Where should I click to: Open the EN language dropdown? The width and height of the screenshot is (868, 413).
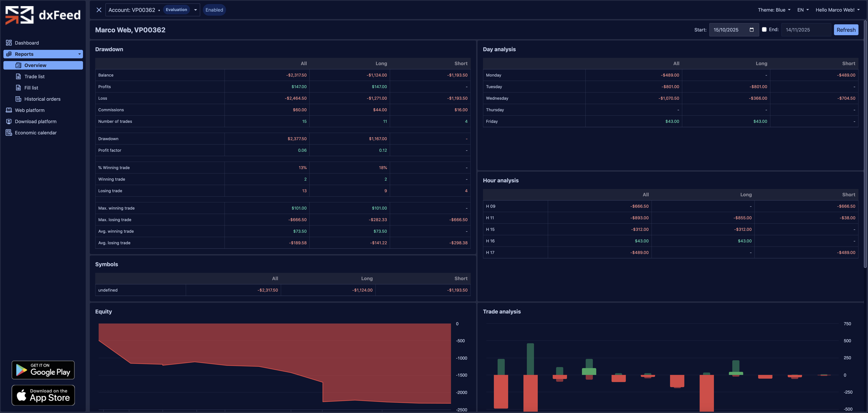803,10
